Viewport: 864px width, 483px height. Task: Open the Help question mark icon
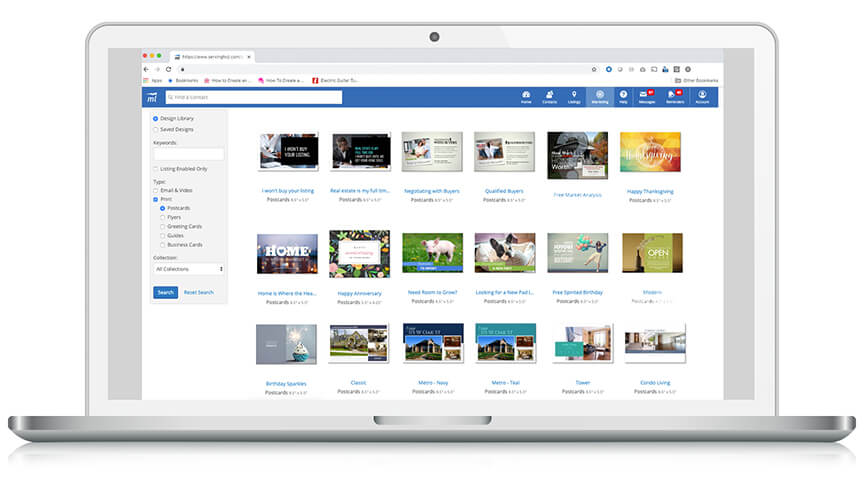[623, 97]
